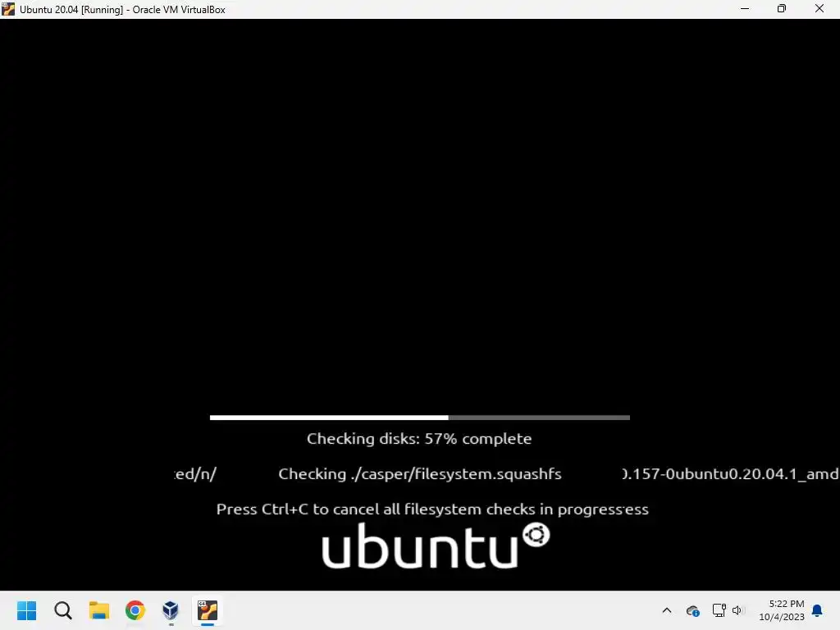Click VirtualBox window title icon
The width and height of the screenshot is (840, 630).
coord(8,9)
